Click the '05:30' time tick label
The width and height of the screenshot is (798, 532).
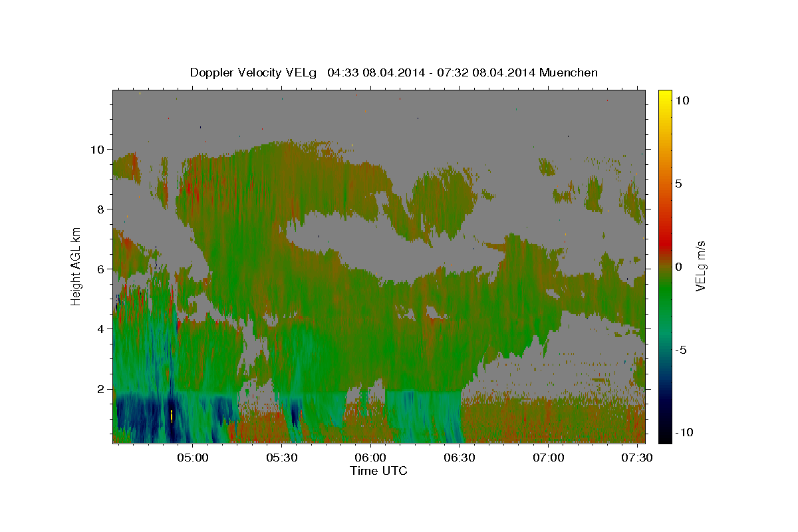(x=283, y=458)
